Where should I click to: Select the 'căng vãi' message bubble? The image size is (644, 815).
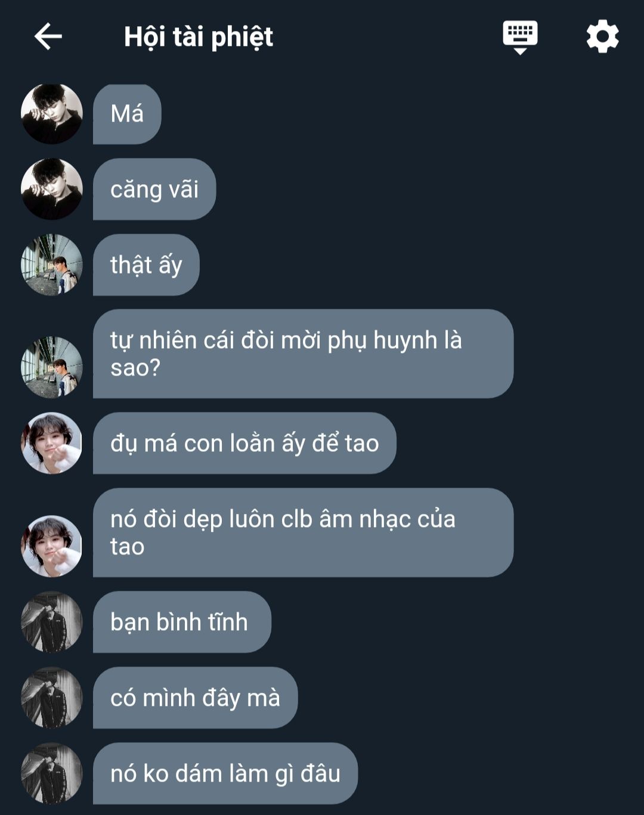tap(154, 189)
